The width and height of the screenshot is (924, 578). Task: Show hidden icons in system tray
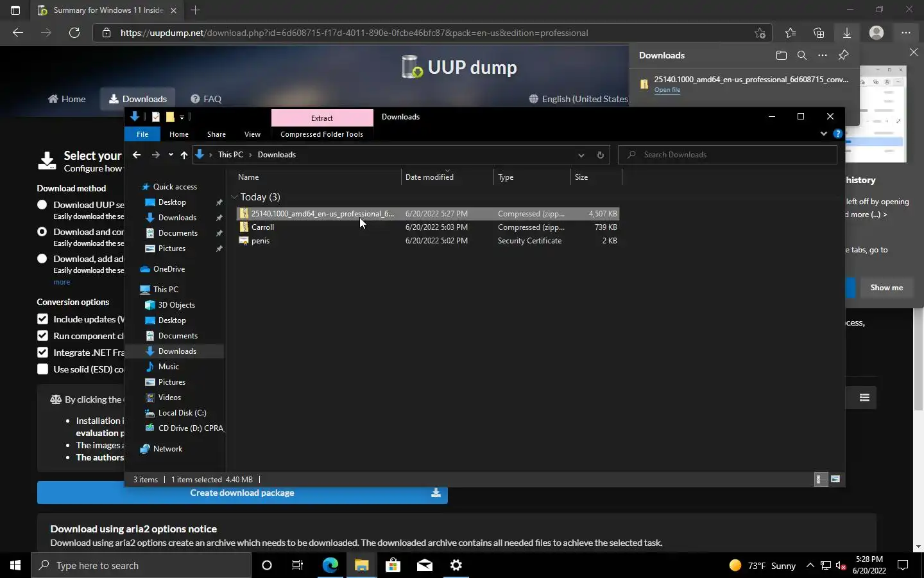810,565
